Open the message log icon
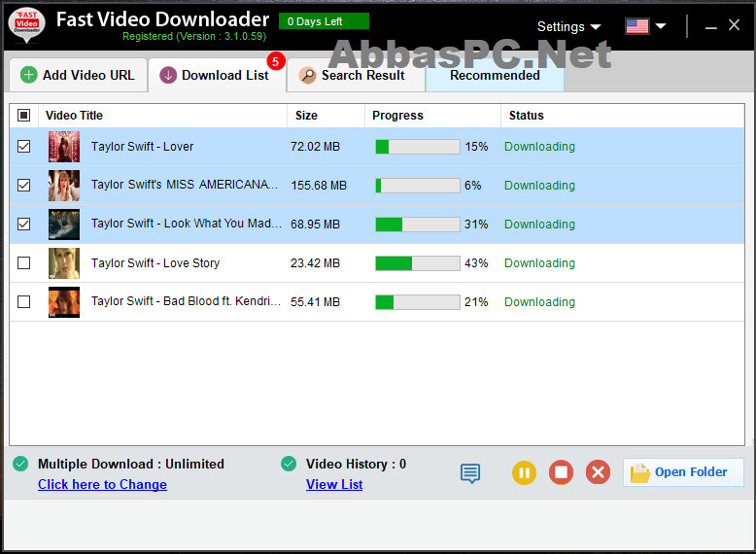The image size is (756, 554). [470, 473]
